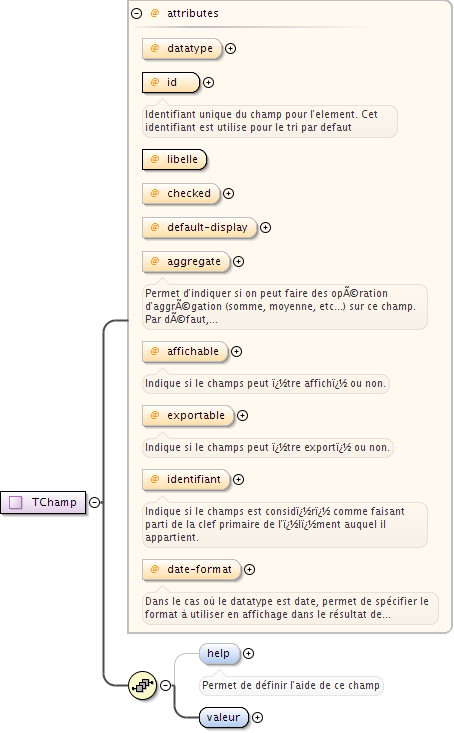The width and height of the screenshot is (454, 733).
Task: Select the affichable attribute node
Action: point(186,352)
